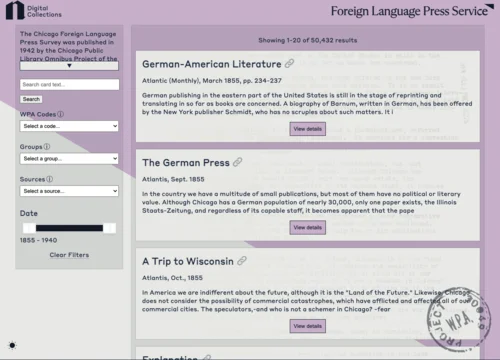Open the Select a source dropdown

pyautogui.click(x=69, y=191)
